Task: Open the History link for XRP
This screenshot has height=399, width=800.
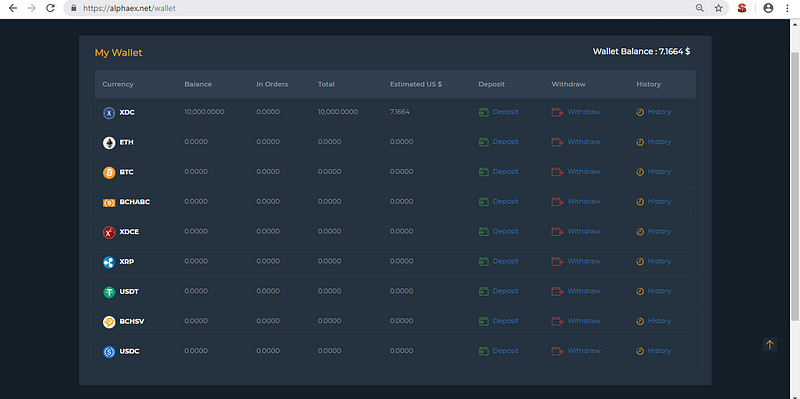Action: click(x=659, y=261)
